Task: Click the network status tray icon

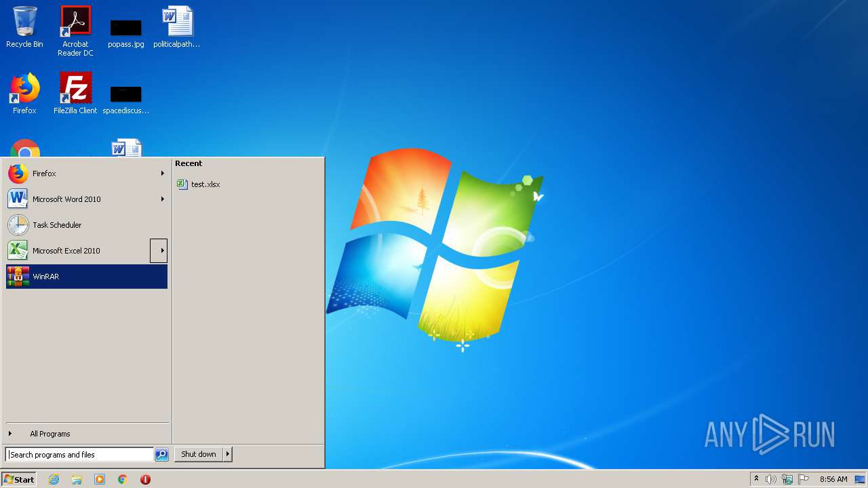Action: point(787,479)
